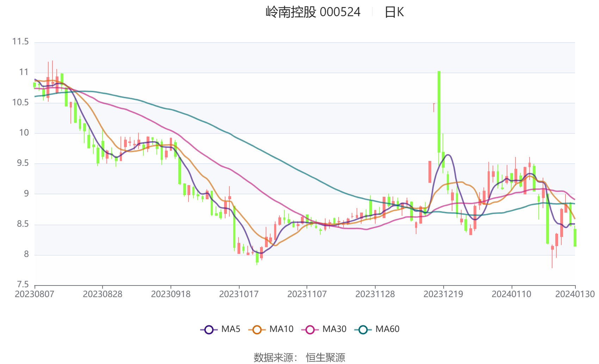Toggle the MA5 legend marker

[x=209, y=330]
